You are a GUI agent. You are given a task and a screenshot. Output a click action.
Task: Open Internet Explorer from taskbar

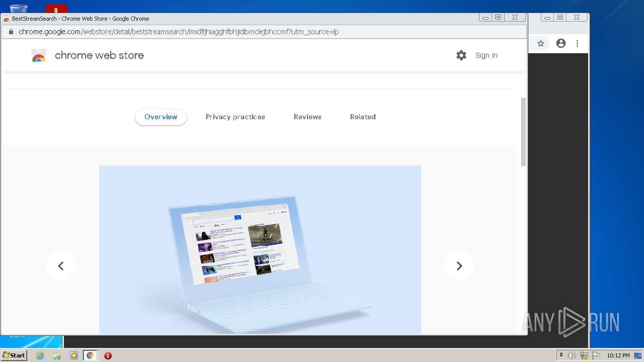point(40,355)
